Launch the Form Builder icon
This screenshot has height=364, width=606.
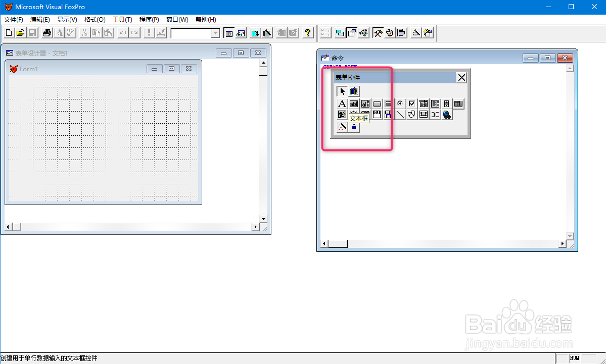(x=416, y=33)
